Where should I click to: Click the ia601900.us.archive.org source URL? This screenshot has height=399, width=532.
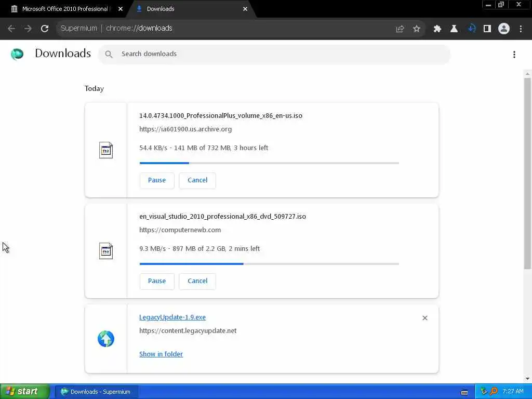point(185,129)
